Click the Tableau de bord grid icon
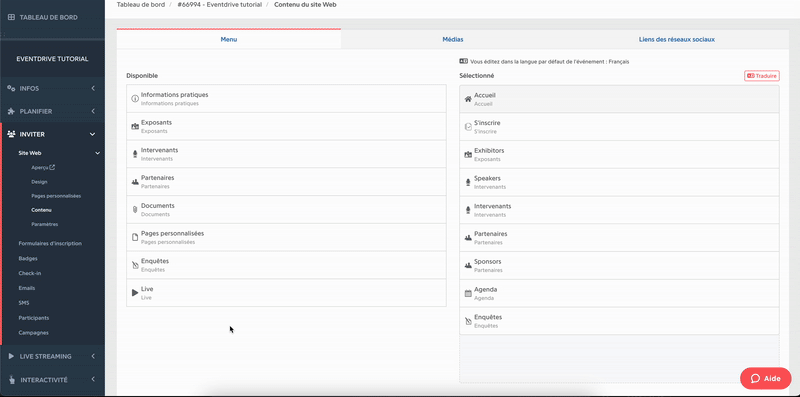 pyautogui.click(x=11, y=17)
